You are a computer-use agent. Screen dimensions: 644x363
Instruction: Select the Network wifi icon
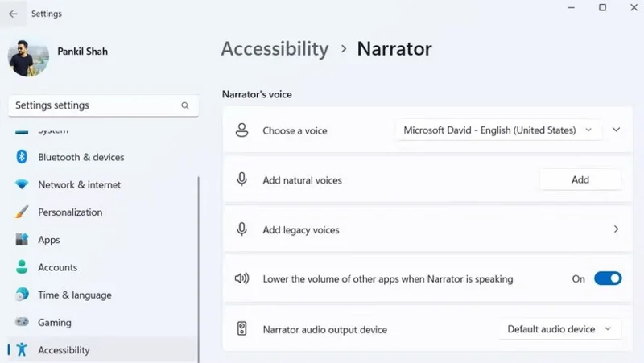(22, 184)
